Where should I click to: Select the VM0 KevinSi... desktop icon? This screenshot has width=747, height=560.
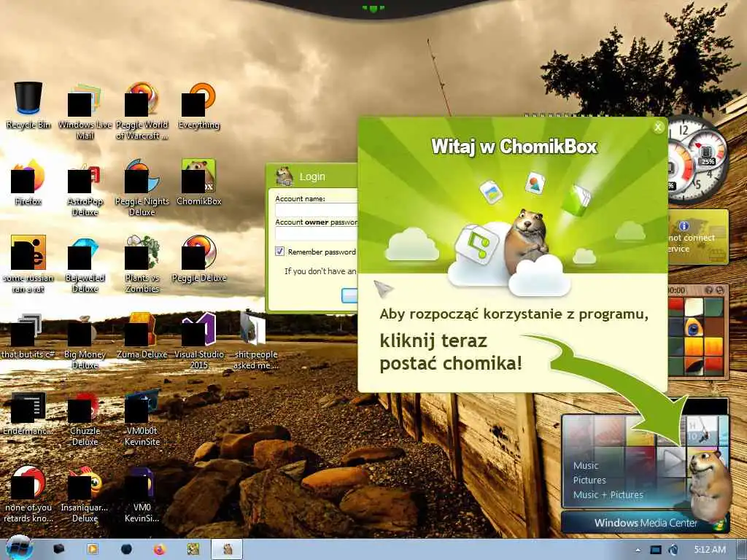point(142,494)
